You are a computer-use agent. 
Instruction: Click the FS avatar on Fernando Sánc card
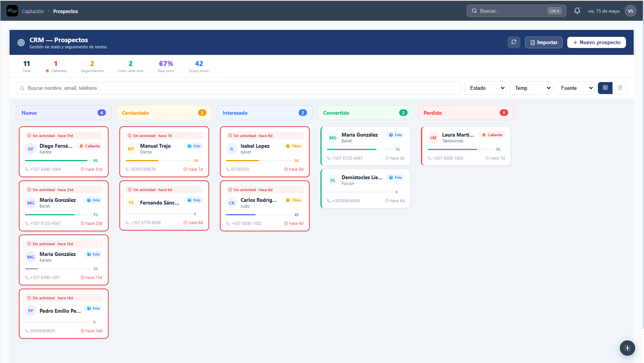pyautogui.click(x=131, y=203)
